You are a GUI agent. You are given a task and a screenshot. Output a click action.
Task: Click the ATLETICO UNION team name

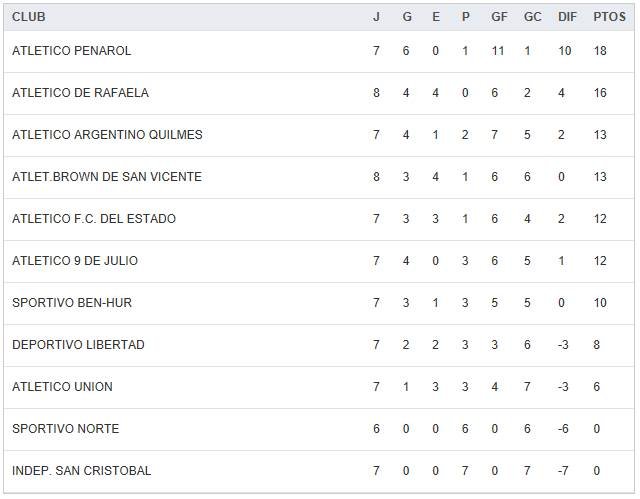click(x=62, y=387)
